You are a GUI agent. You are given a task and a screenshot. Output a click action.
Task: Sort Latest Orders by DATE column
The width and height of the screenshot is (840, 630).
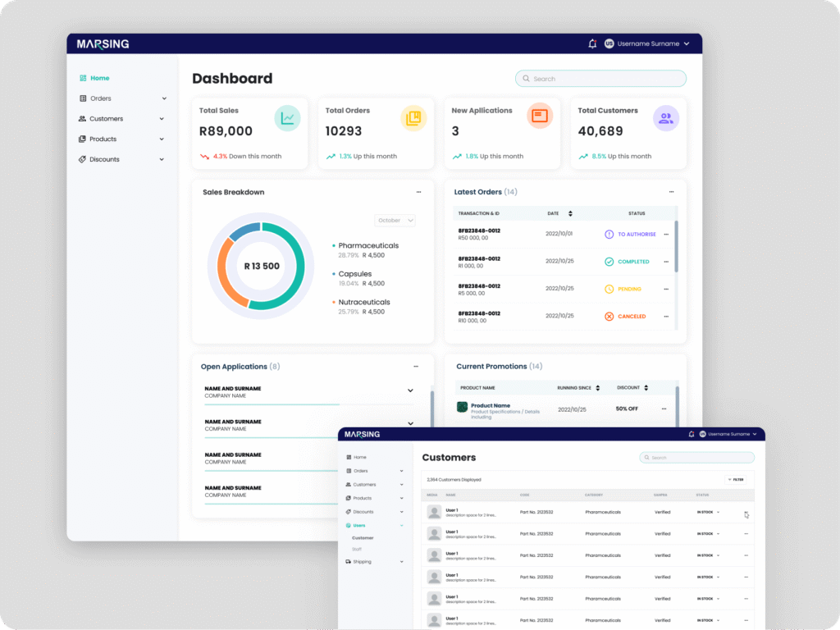click(x=570, y=213)
